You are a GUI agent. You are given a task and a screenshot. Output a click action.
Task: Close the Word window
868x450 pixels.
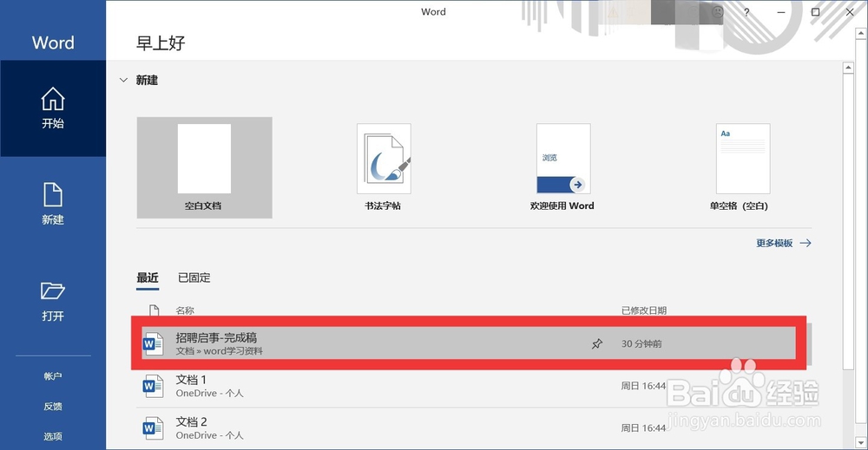(850, 12)
